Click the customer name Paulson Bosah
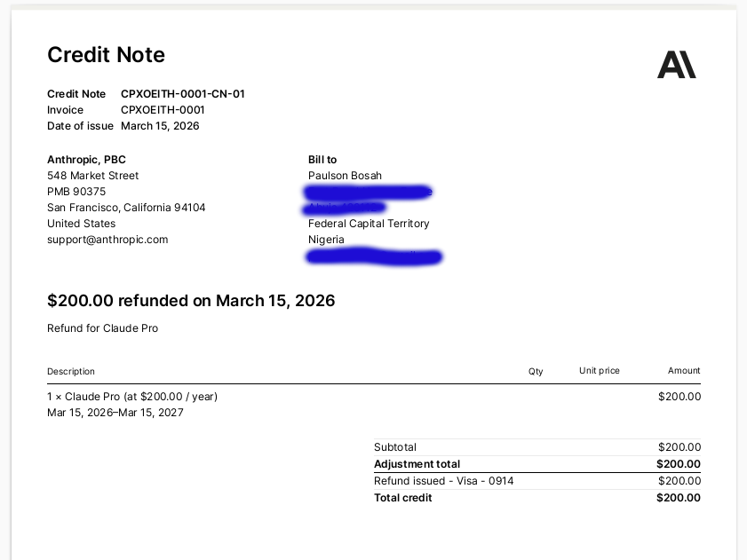The width and height of the screenshot is (747, 560). pyautogui.click(x=345, y=176)
